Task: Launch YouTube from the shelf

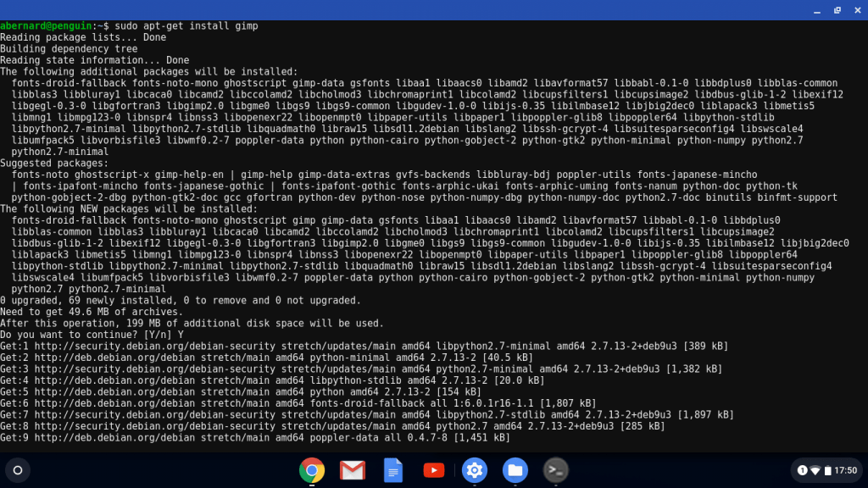Action: [433, 470]
